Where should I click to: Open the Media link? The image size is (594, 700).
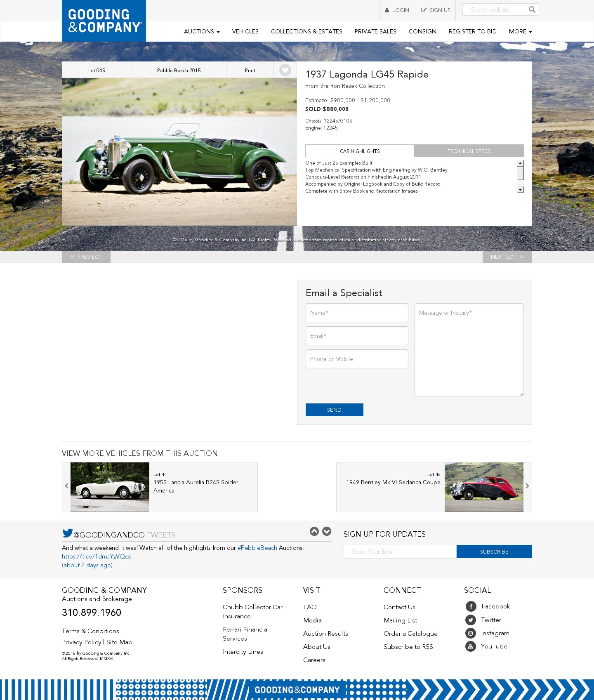[x=312, y=620]
